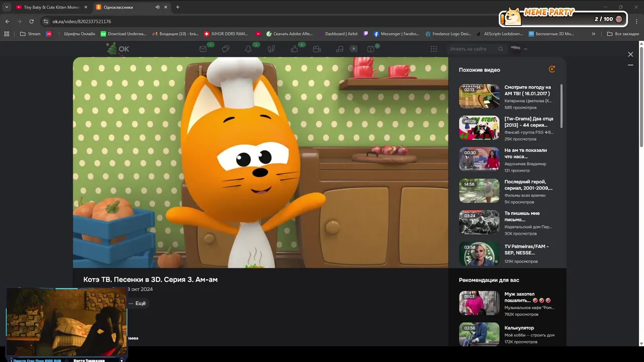Open Два отца 44 серия thumbnail
This screenshot has width=644, height=362.
479,128
